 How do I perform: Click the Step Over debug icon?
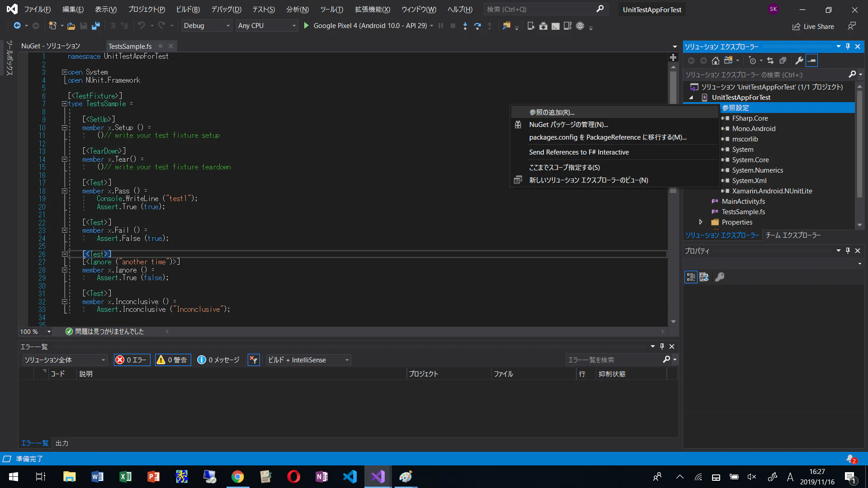477,26
